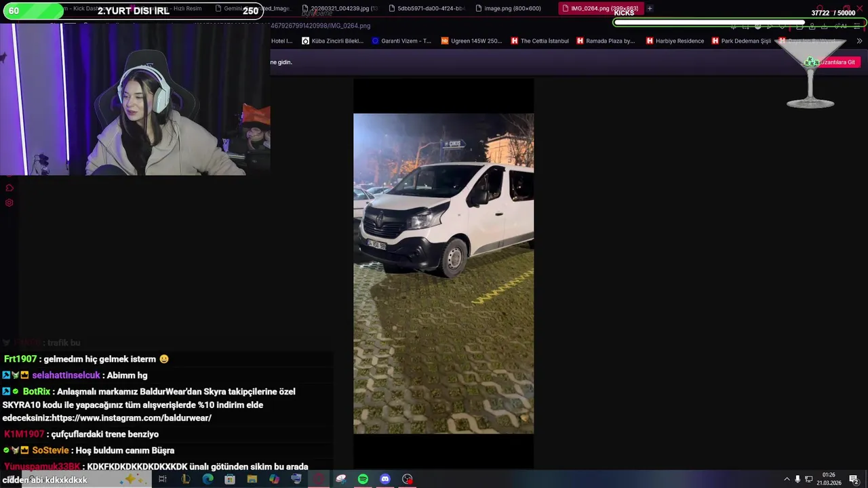Show hidden system tray icons
This screenshot has height=488, width=868.
pos(787,479)
